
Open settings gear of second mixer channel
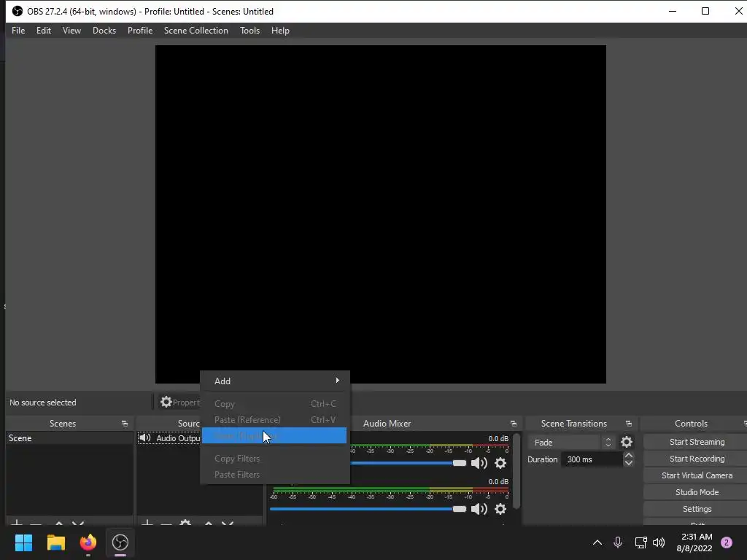point(500,509)
